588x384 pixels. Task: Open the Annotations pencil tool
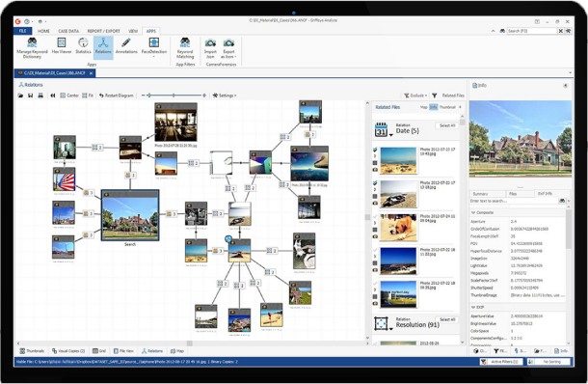point(126,45)
